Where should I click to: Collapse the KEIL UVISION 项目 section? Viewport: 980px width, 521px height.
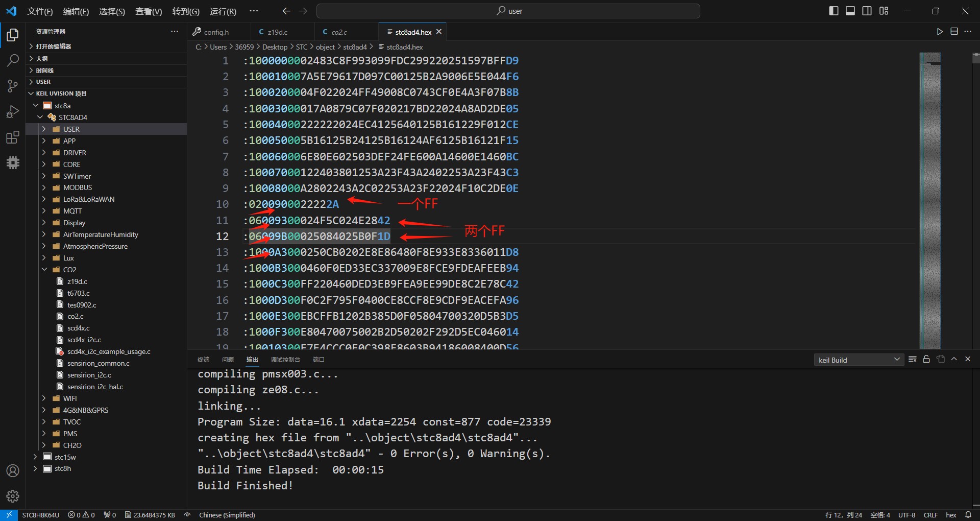coord(106,93)
